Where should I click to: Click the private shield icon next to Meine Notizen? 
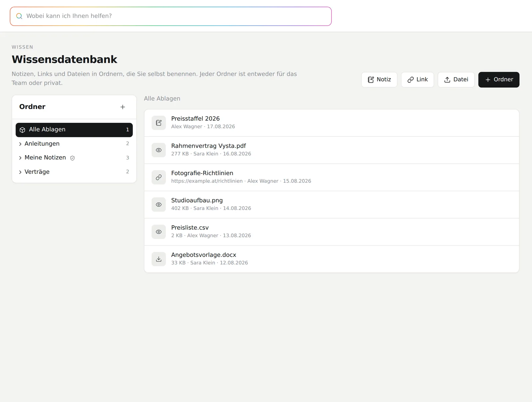(72, 158)
